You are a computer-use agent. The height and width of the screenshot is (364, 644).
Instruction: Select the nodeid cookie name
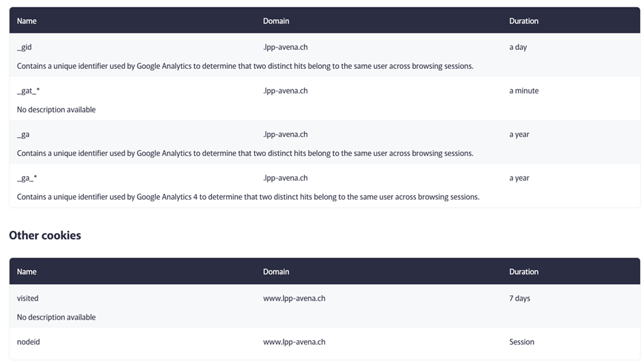click(x=29, y=342)
